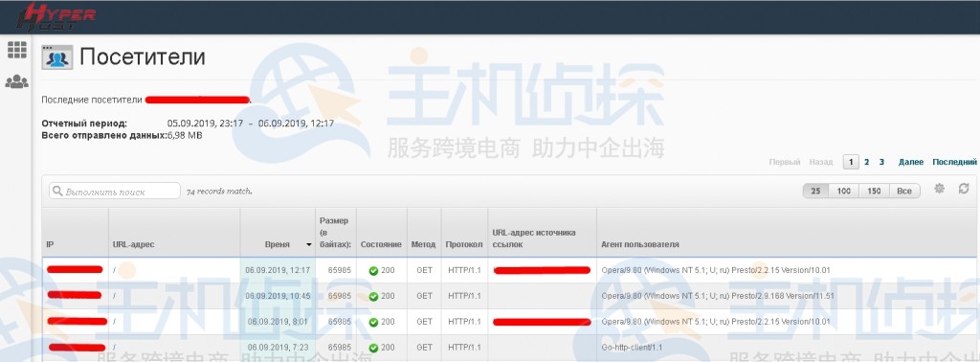The width and height of the screenshot is (980, 362).
Task: Click the refresh table icon
Action: pyautogui.click(x=964, y=189)
